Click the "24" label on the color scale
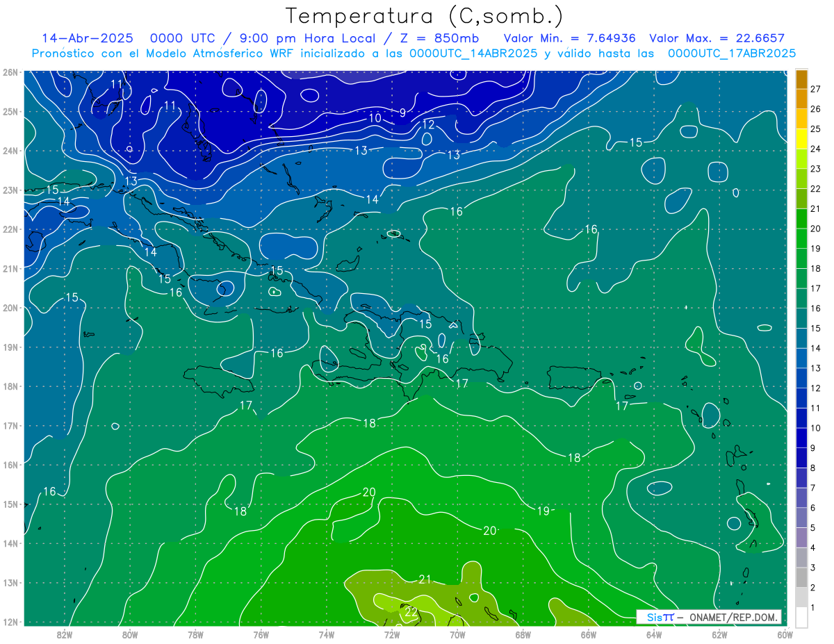The image size is (834, 644). (815, 149)
